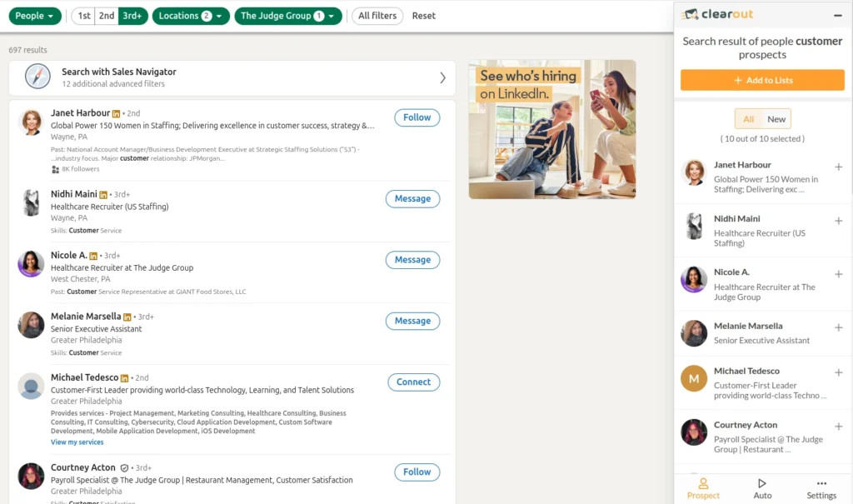Open Michael Tedesco's avatar in results

pyautogui.click(x=31, y=386)
